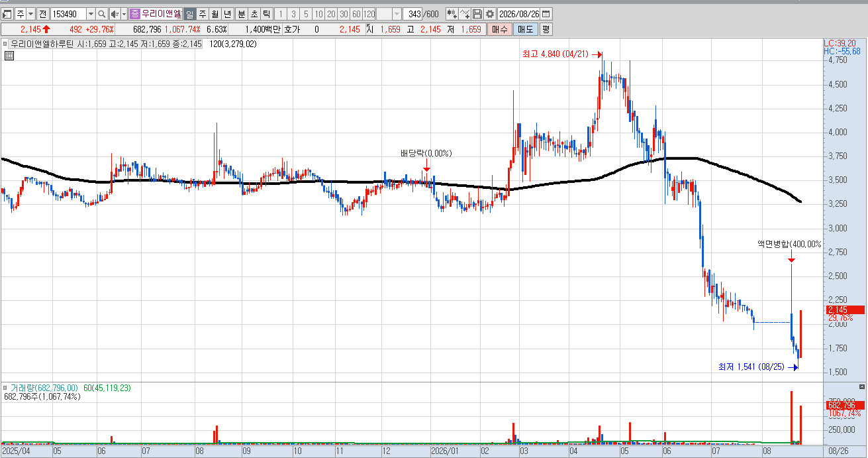
Task: Choose the 1 interval button
Action: pos(281,14)
